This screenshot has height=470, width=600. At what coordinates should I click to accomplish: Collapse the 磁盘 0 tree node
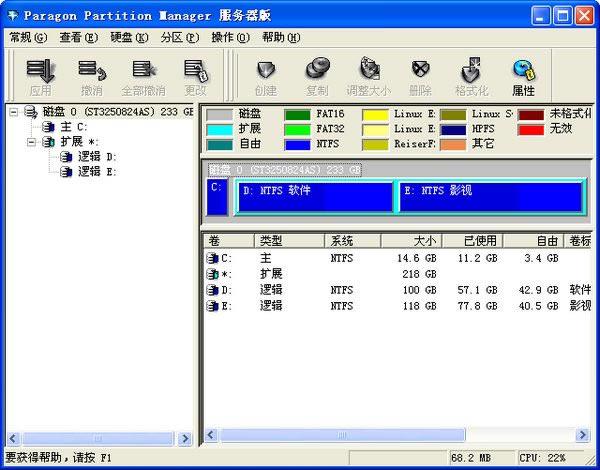[14, 112]
